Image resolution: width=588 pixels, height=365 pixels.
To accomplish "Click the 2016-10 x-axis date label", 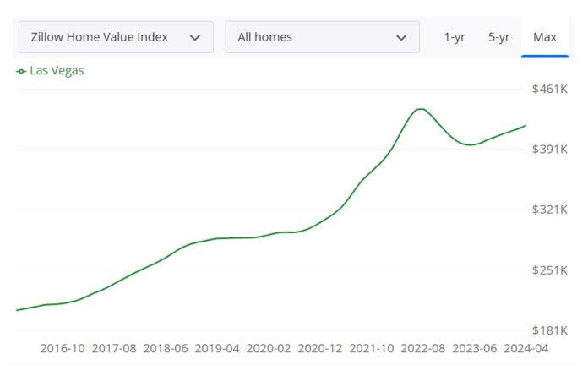I will pyautogui.click(x=63, y=348).
